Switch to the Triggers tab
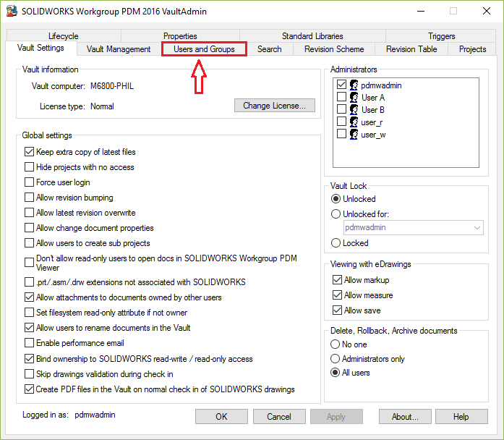The image size is (504, 440). [x=441, y=35]
